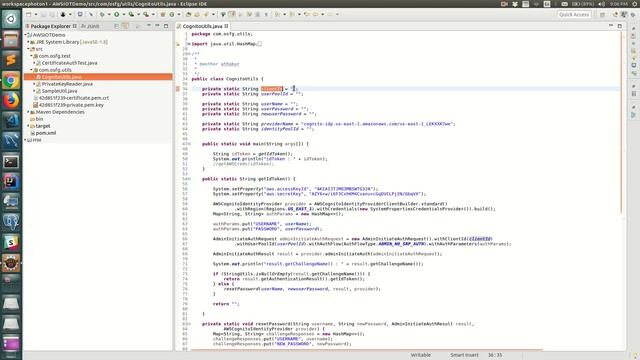The height and width of the screenshot is (360, 640).
Task: Click the New Java Package toolbar icon
Action: [x=163, y=14]
